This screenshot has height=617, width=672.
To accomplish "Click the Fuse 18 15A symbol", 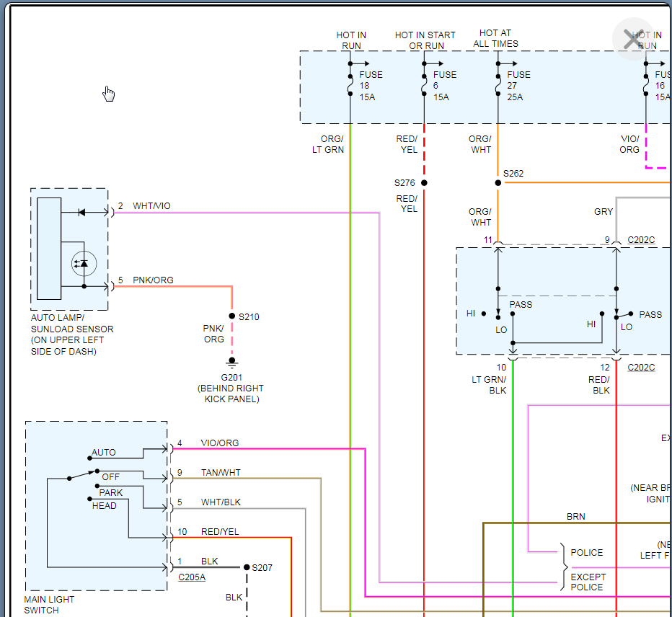I will pos(350,86).
